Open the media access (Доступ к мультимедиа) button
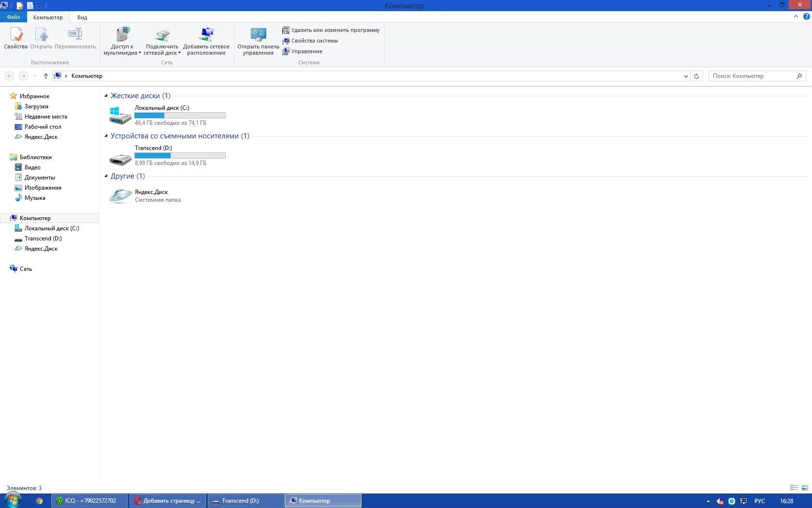Screen dimensions: 812x508 tap(122, 41)
